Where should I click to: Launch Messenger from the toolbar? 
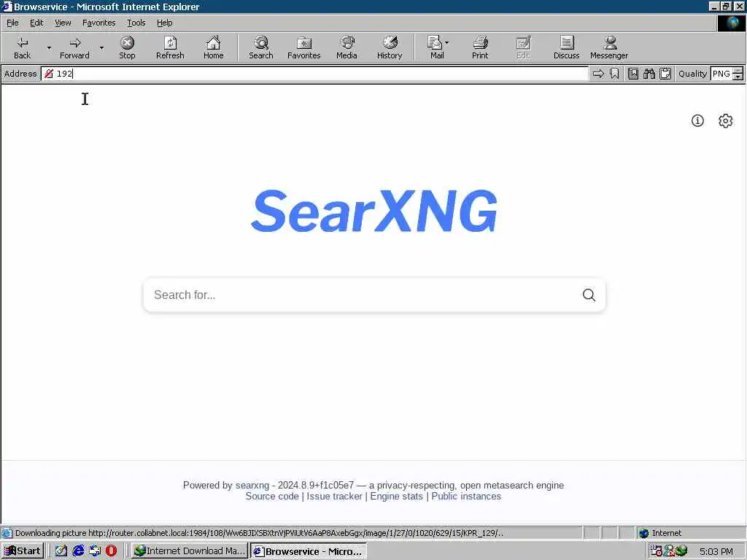[x=609, y=47]
